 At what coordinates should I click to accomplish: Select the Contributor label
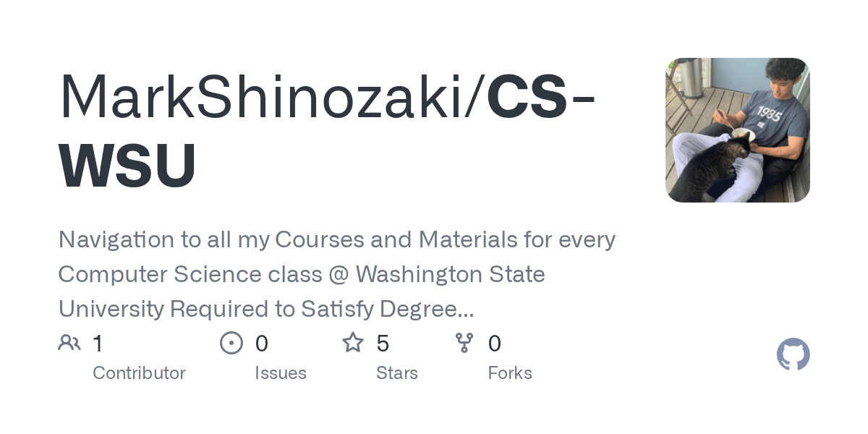[x=139, y=373]
